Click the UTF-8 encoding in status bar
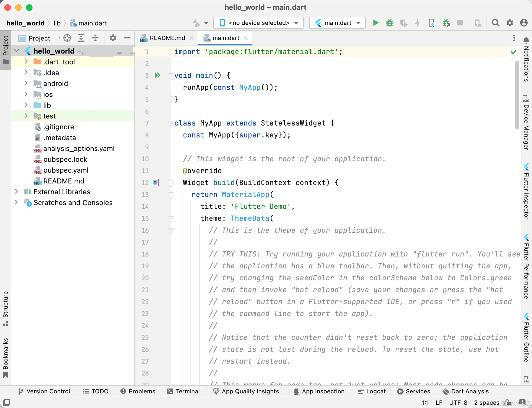 coord(458,403)
